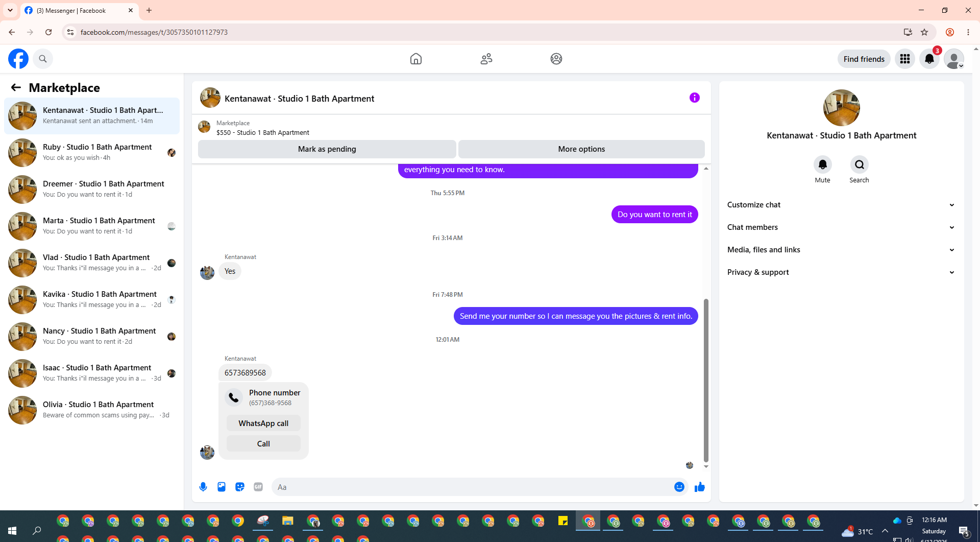Expand the Customize chat section
This screenshot has height=542, width=980.
pos(841,205)
